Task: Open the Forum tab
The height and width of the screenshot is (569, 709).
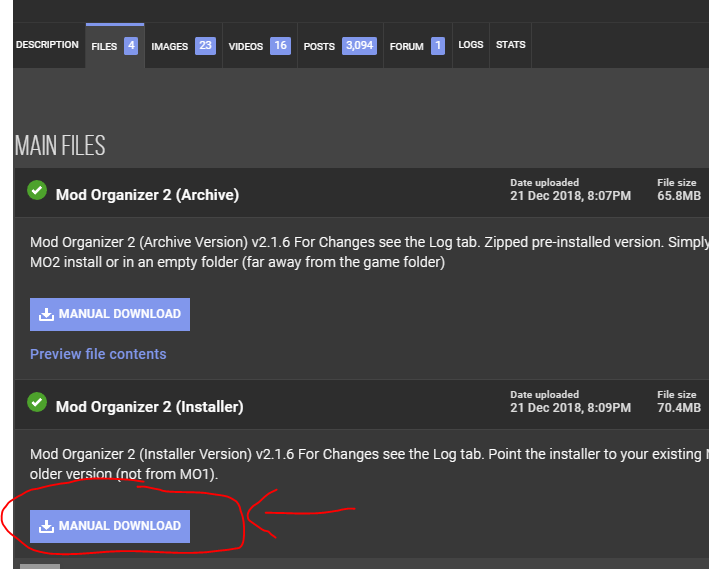Action: click(417, 45)
